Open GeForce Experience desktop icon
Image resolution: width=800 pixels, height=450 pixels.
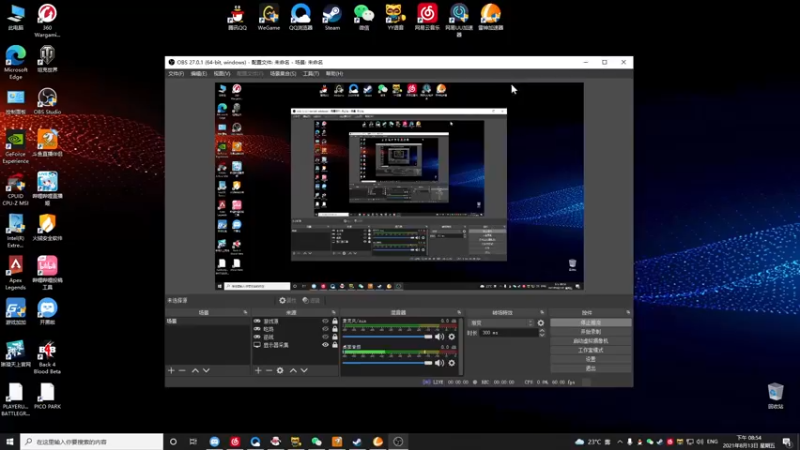[x=16, y=147]
